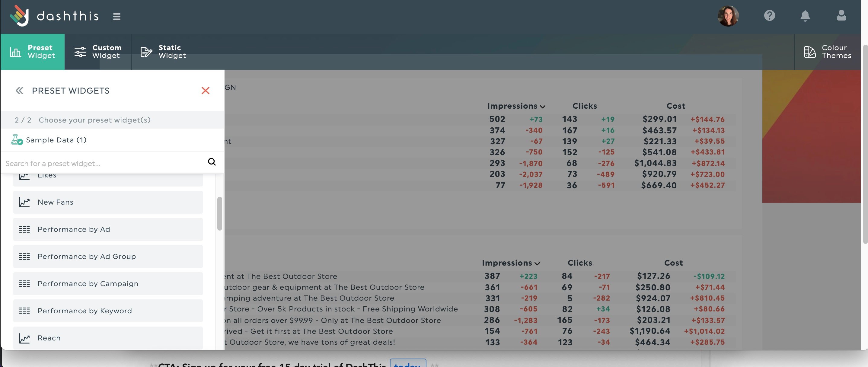
Task: Go back using the double chevron icon
Action: pos(19,90)
